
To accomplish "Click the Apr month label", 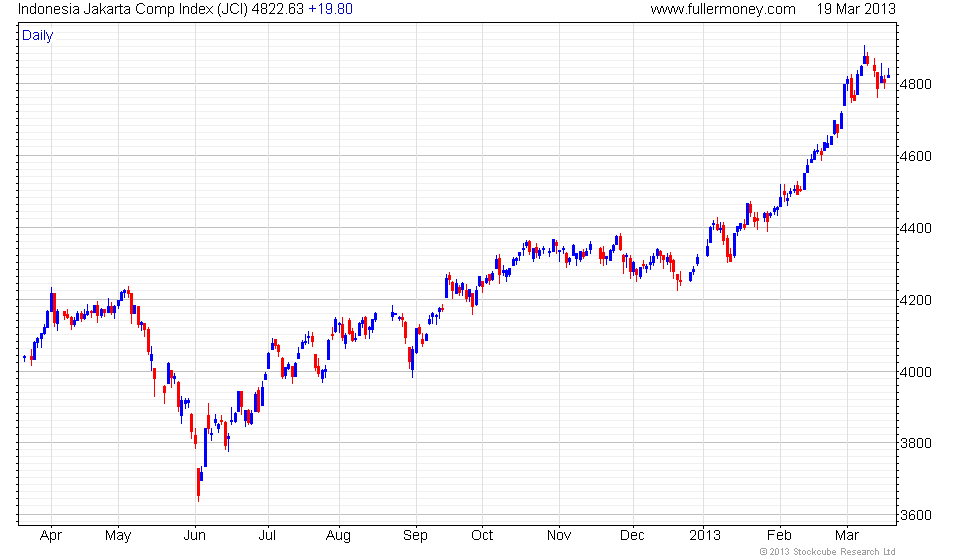I will (51, 536).
